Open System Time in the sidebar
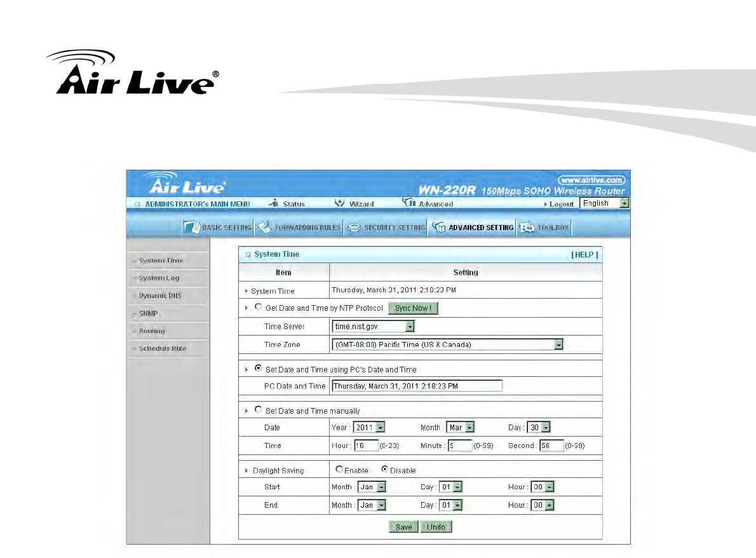The width and height of the screenshot is (756, 558). click(161, 261)
